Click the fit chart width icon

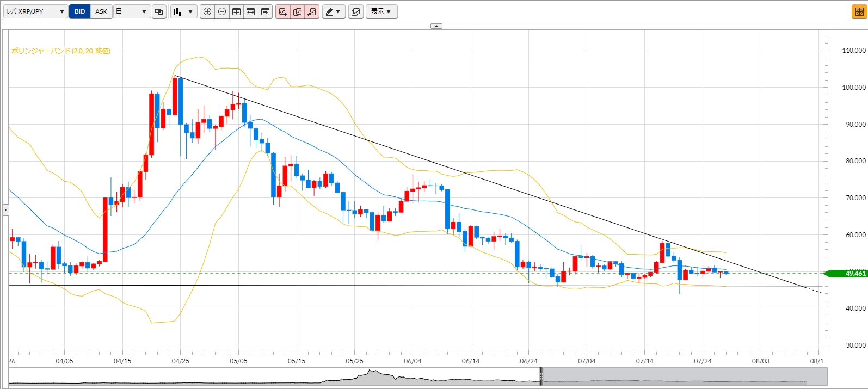click(251, 11)
